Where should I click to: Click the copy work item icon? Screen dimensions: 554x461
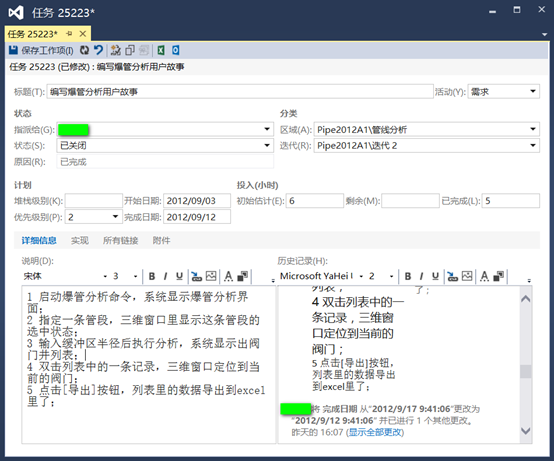tap(130, 50)
